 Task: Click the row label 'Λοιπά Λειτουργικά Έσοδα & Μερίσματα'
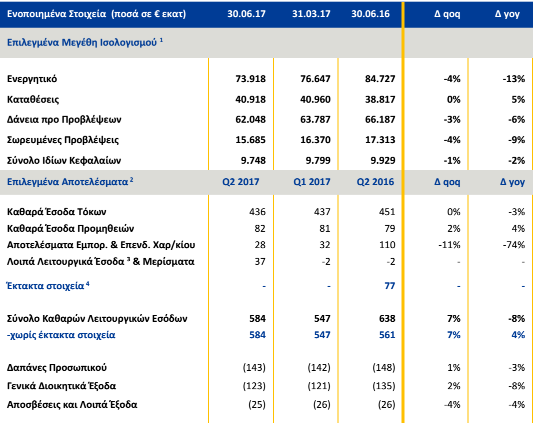coord(101,262)
